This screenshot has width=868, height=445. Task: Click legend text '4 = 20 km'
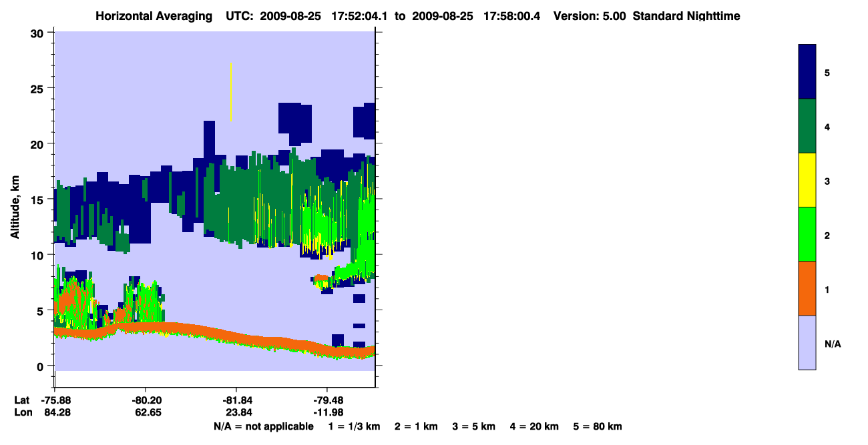tap(534, 426)
